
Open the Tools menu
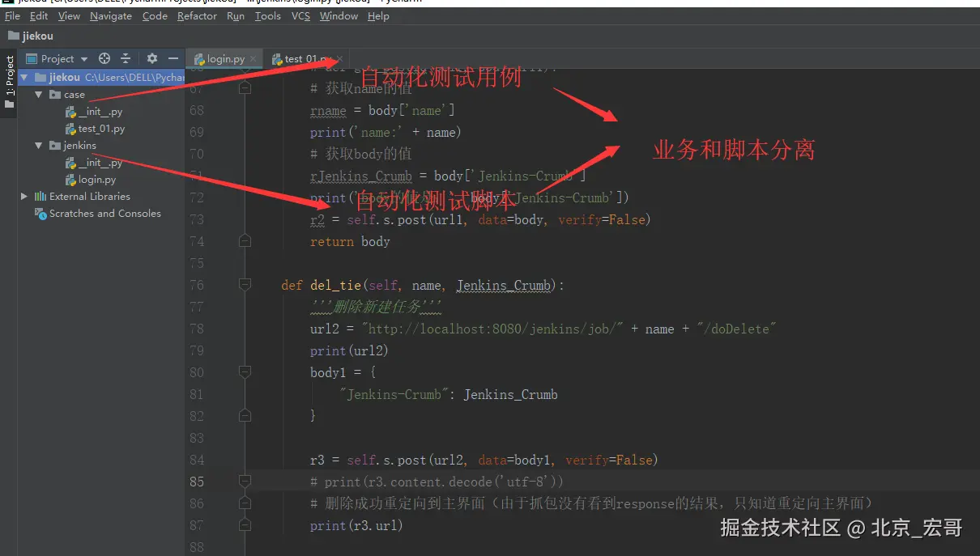point(268,16)
